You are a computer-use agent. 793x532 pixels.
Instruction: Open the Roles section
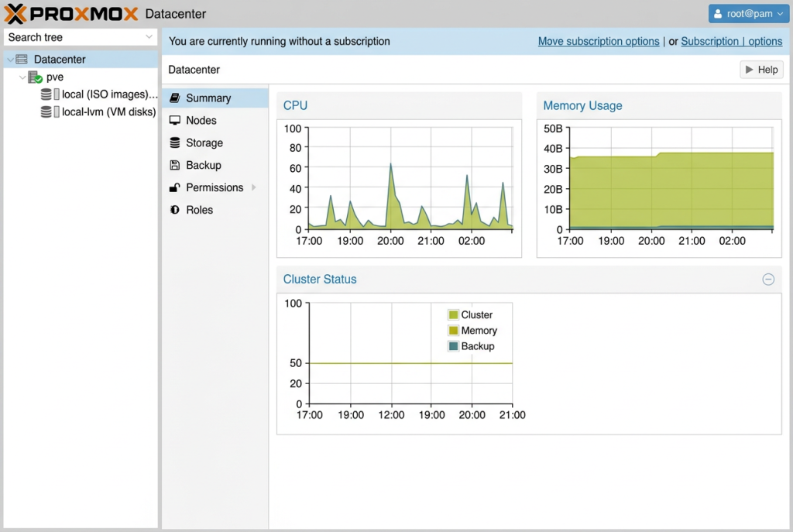[x=215, y=210]
